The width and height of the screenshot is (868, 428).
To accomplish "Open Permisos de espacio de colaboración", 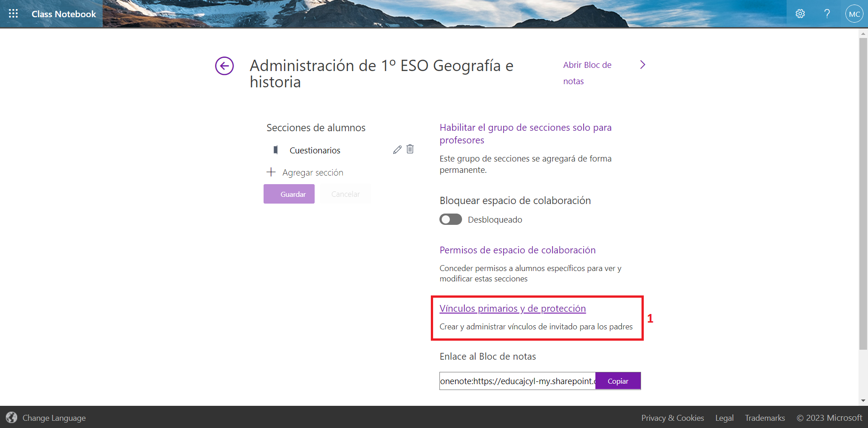I will [517, 250].
